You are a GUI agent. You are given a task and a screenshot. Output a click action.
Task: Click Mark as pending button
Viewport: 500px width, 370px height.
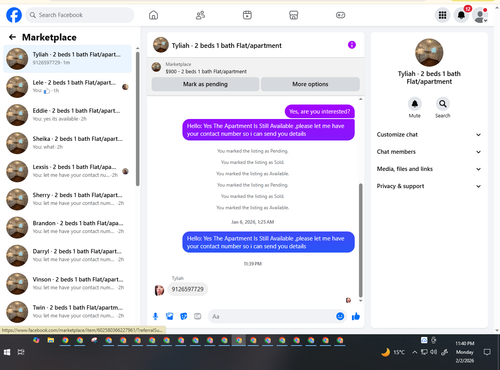coord(205,84)
